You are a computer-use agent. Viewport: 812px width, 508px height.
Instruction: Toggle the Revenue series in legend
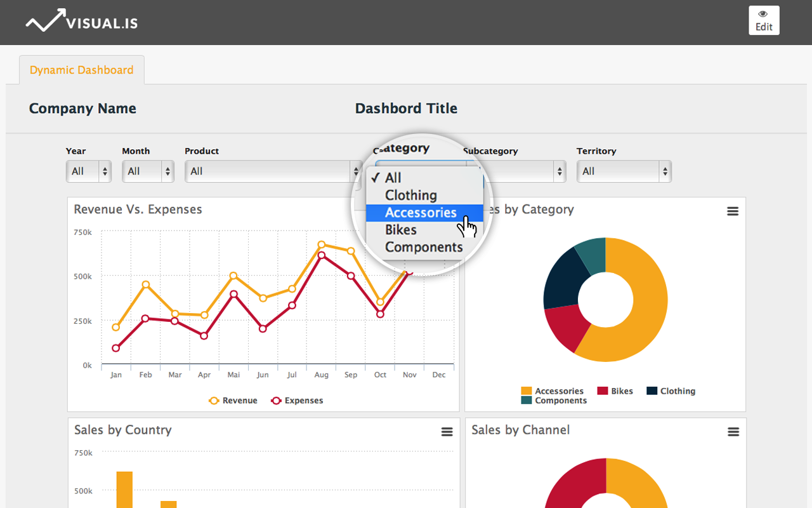[233, 401]
